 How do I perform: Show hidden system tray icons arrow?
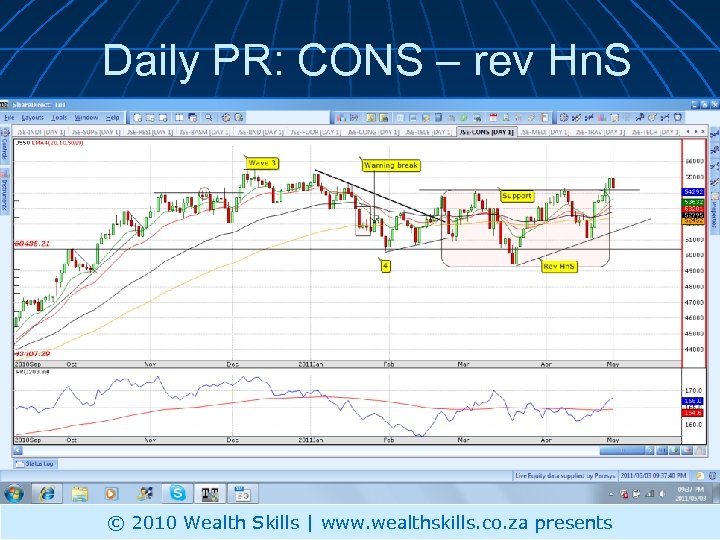click(x=611, y=494)
